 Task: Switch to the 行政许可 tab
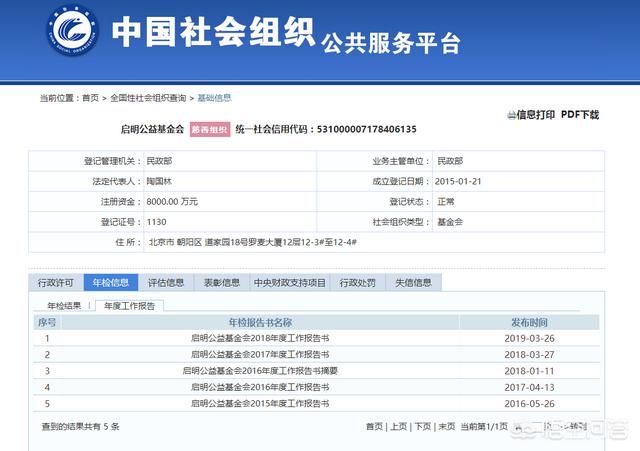tap(56, 283)
